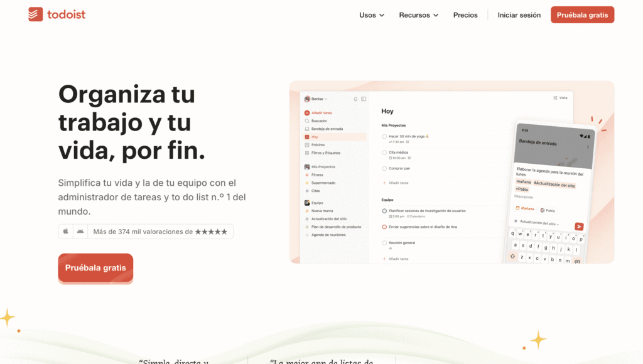Image resolution: width=643 pixels, height=364 pixels.
Task: Check off 'Planificar sesiones de investigación' task
Action: pyautogui.click(x=384, y=211)
